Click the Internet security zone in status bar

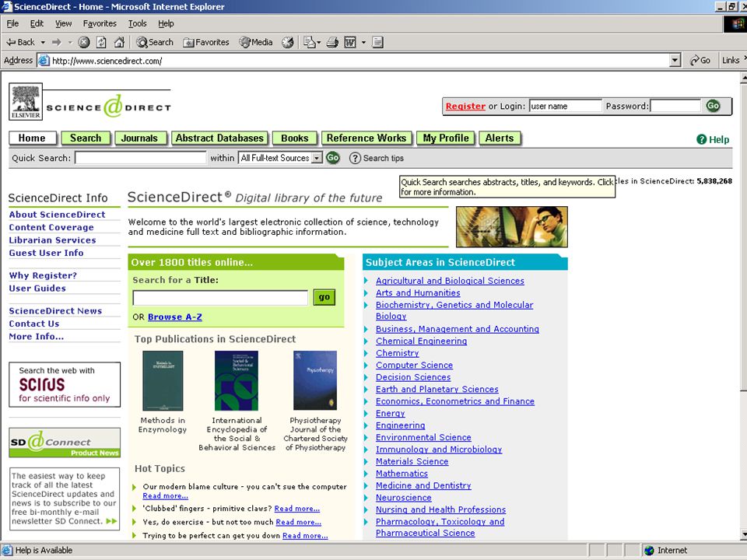click(665, 551)
